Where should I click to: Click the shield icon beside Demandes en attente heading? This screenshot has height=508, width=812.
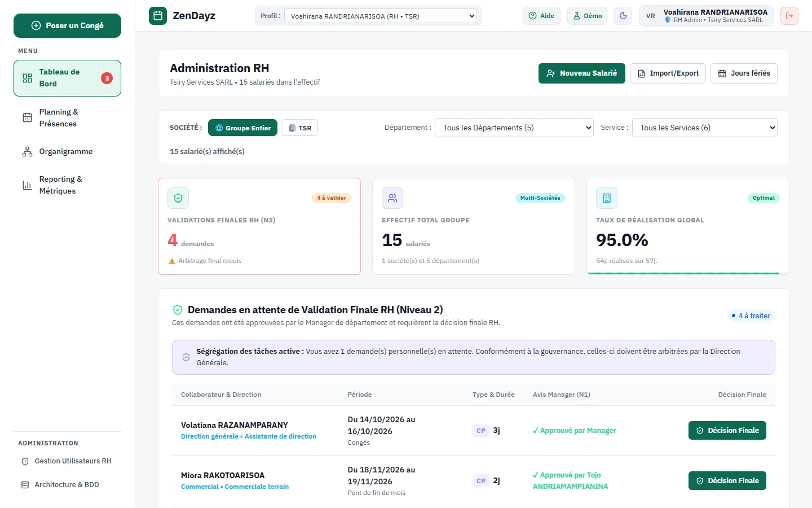178,310
